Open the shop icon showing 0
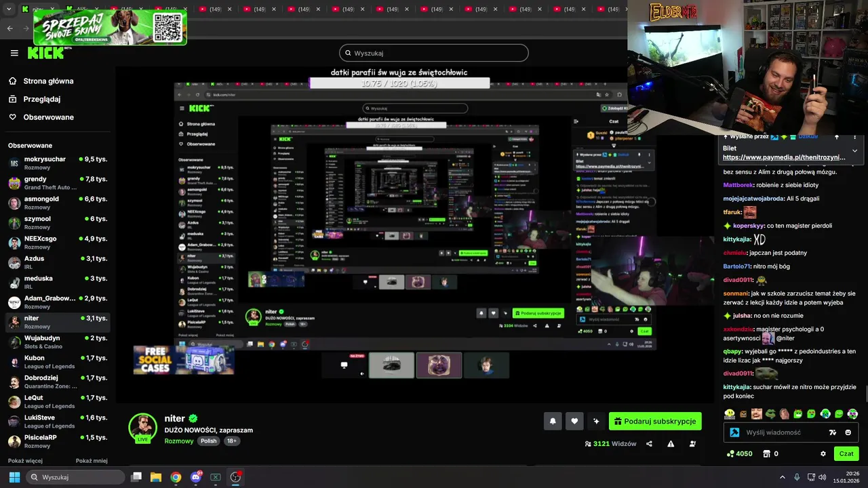The height and width of the screenshot is (488, 868). coord(767,453)
